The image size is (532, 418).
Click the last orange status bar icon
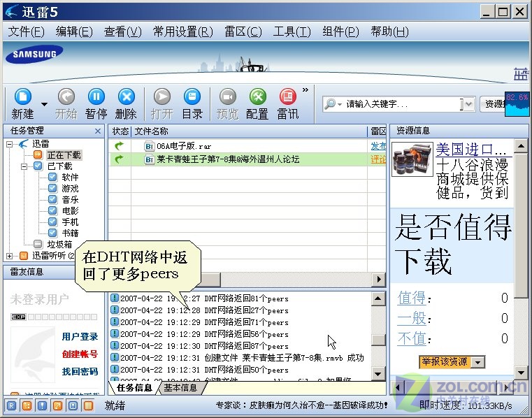88,405
